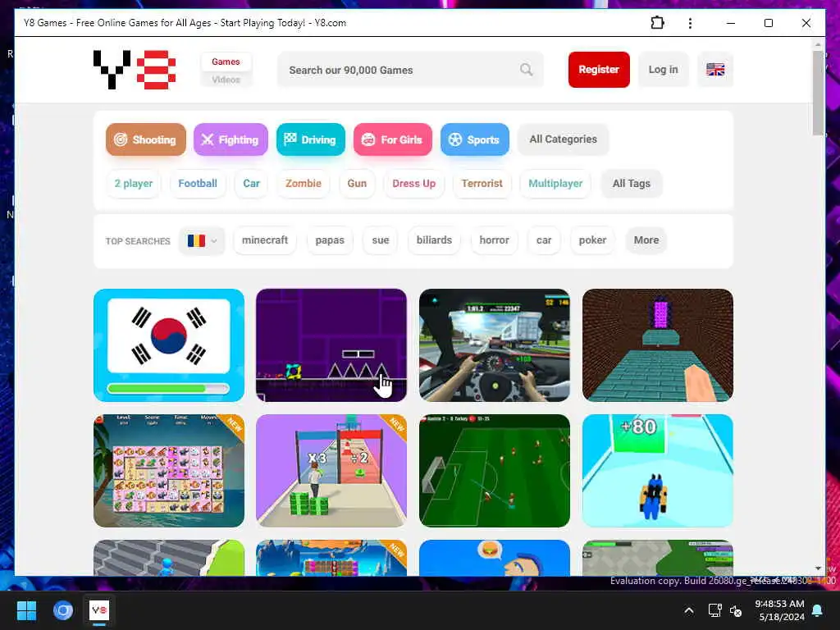Select the Football tag
Screen dimensions: 840x630
[x=198, y=183]
